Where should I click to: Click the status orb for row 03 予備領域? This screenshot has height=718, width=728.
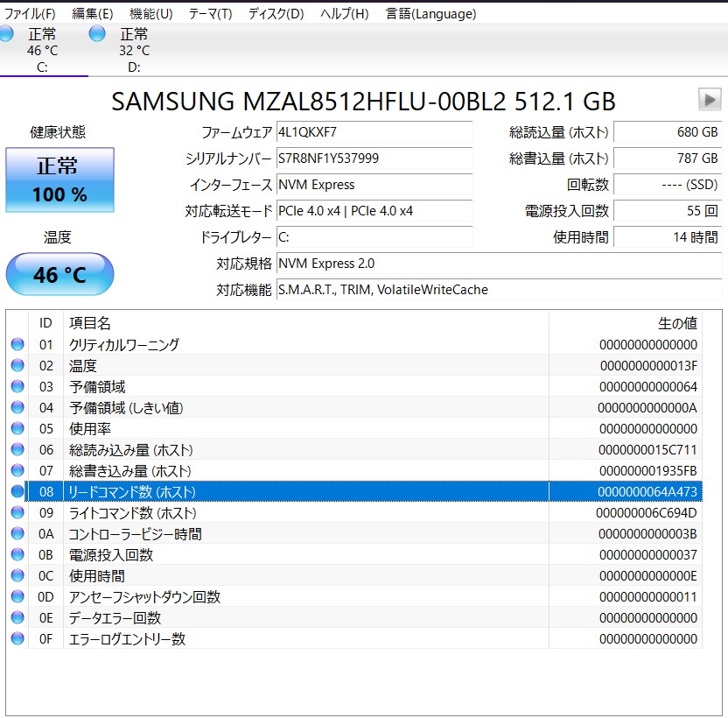(17, 386)
